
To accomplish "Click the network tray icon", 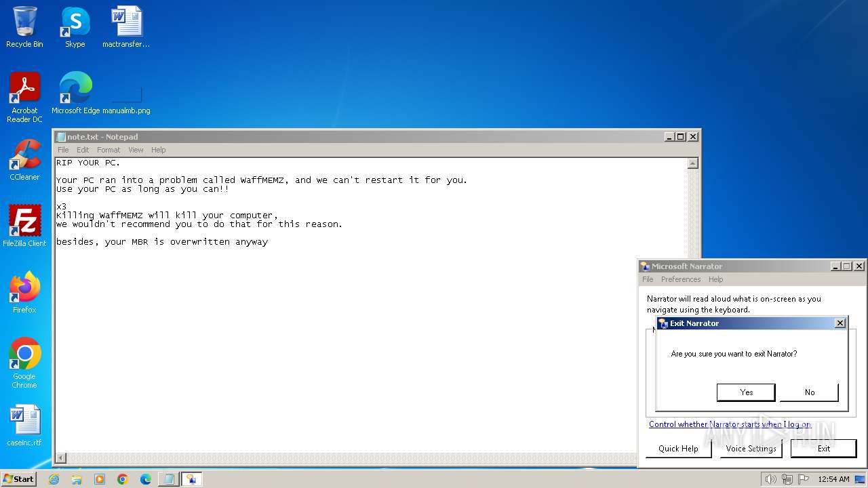I will (x=787, y=479).
